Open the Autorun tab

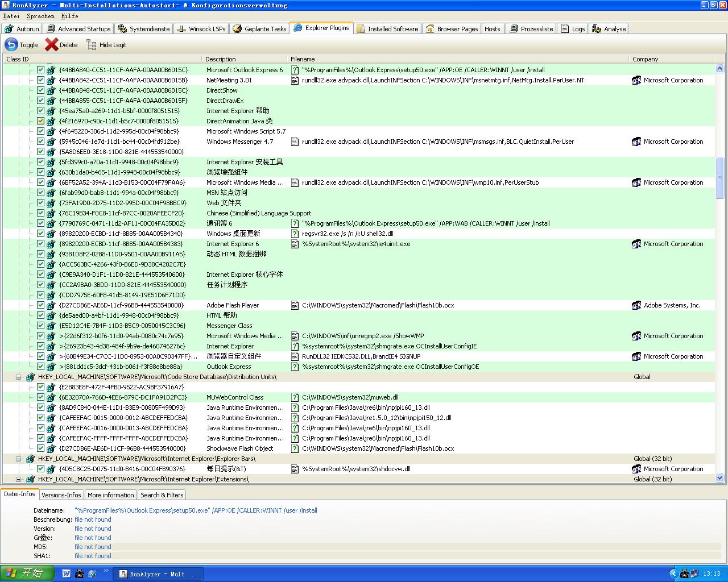[22, 28]
